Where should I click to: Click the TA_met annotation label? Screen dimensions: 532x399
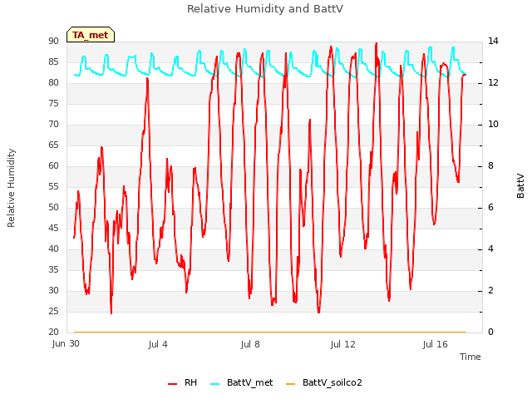pos(91,35)
